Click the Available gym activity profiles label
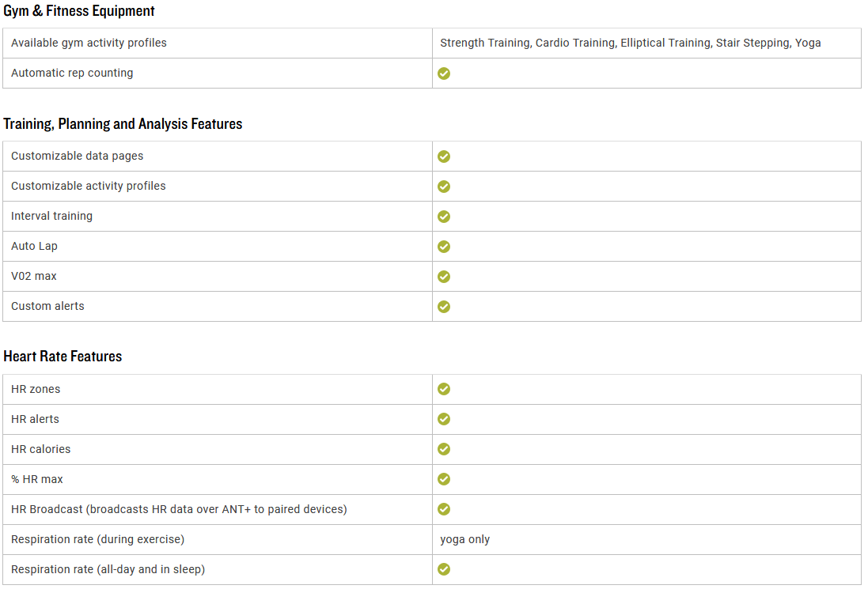 [x=89, y=43]
